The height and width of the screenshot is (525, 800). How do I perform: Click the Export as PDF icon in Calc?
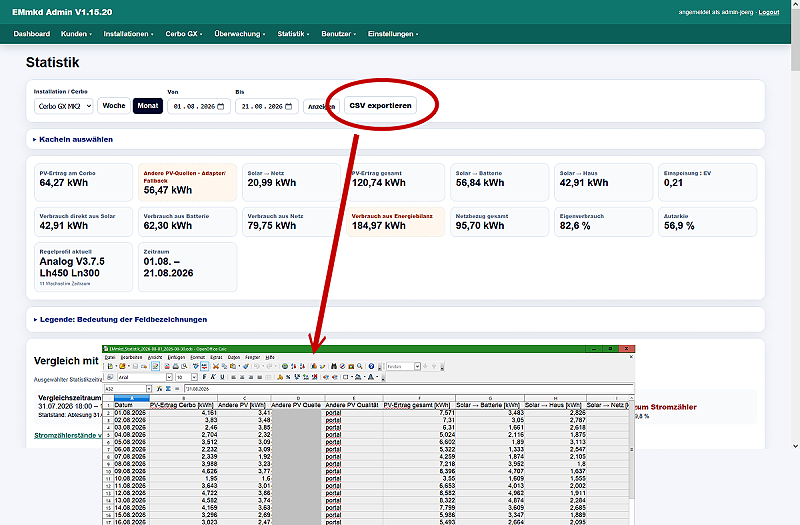(167, 366)
